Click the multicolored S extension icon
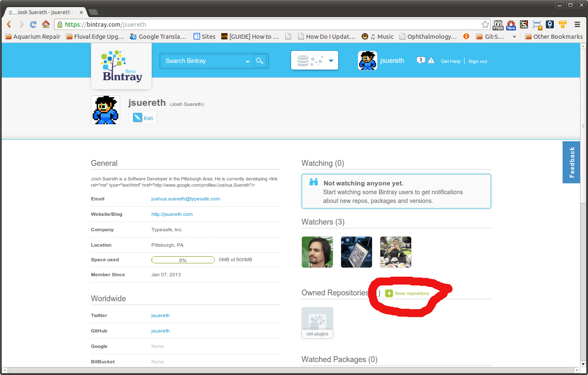 (524, 25)
